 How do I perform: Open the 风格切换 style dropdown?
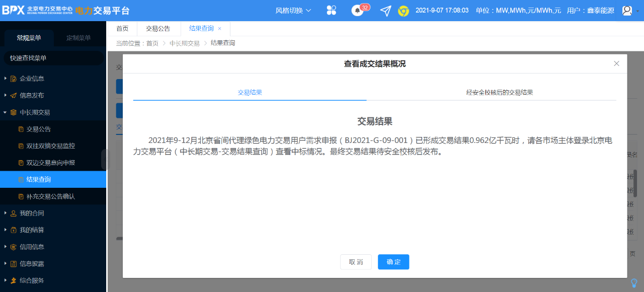[293, 11]
